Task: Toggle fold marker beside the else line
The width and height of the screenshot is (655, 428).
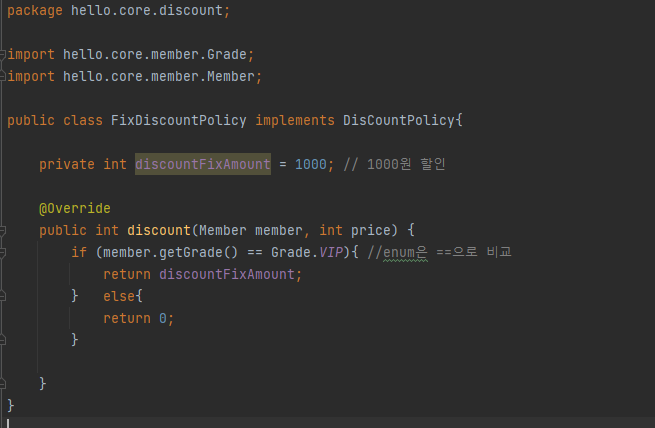Action: click(3, 296)
